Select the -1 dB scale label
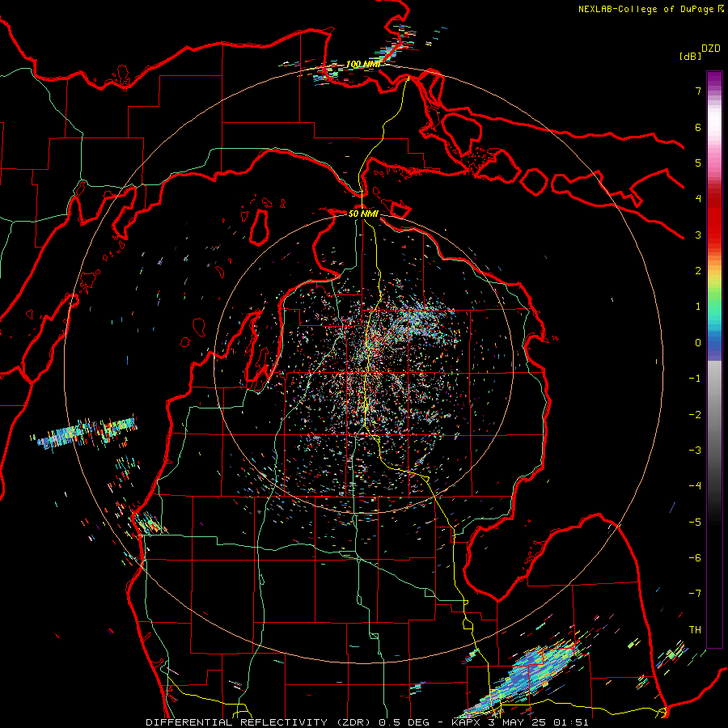 695,379
